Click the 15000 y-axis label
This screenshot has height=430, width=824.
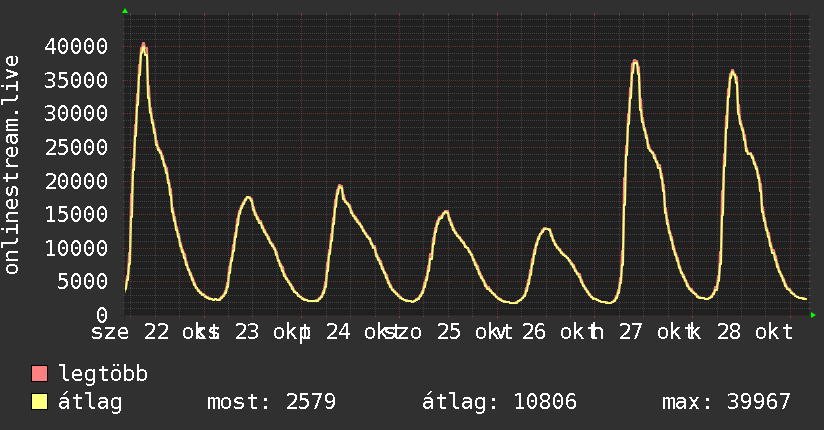[76, 214]
